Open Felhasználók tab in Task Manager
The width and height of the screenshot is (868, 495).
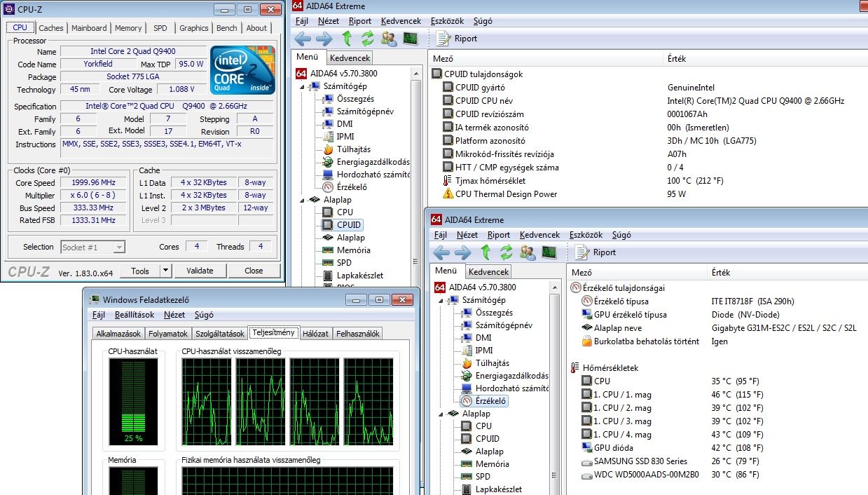click(x=358, y=334)
